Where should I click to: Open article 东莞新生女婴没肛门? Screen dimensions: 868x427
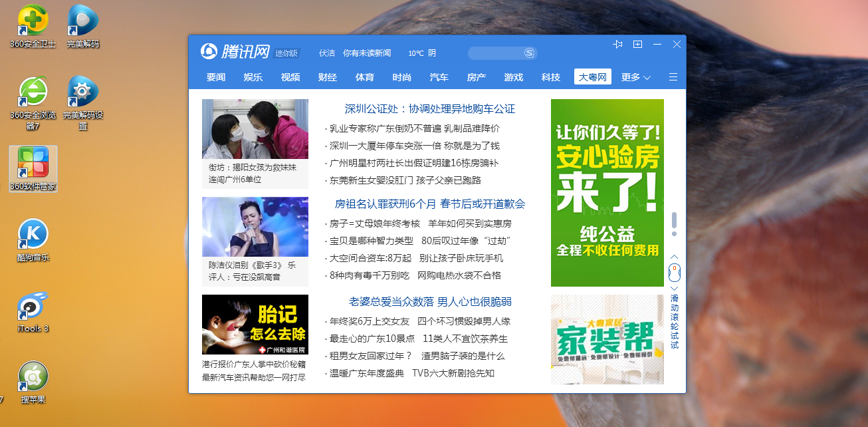tap(372, 180)
